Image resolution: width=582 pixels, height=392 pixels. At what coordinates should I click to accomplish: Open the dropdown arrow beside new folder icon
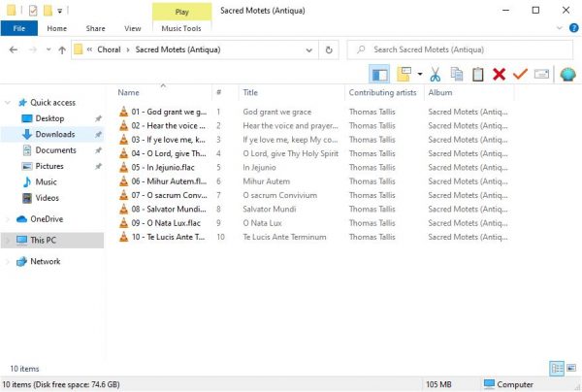pyautogui.click(x=420, y=75)
